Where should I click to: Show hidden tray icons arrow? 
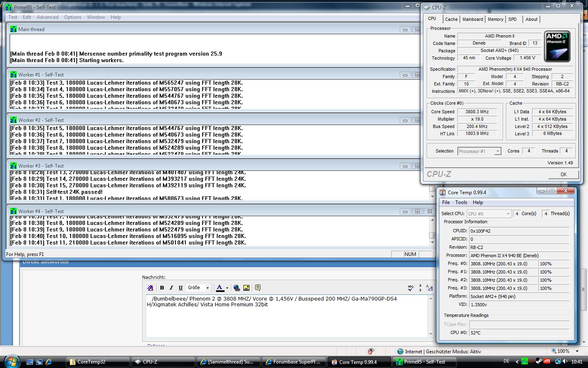coord(517,361)
